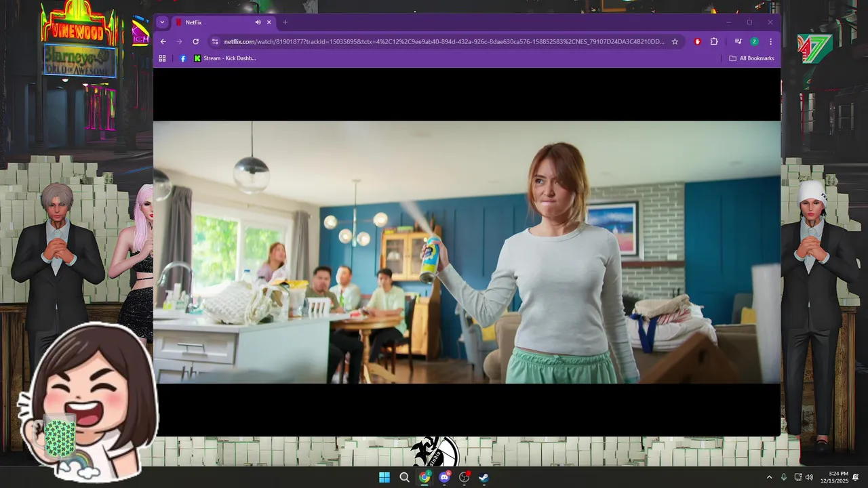Open Chrome three-dot menu

click(770, 41)
